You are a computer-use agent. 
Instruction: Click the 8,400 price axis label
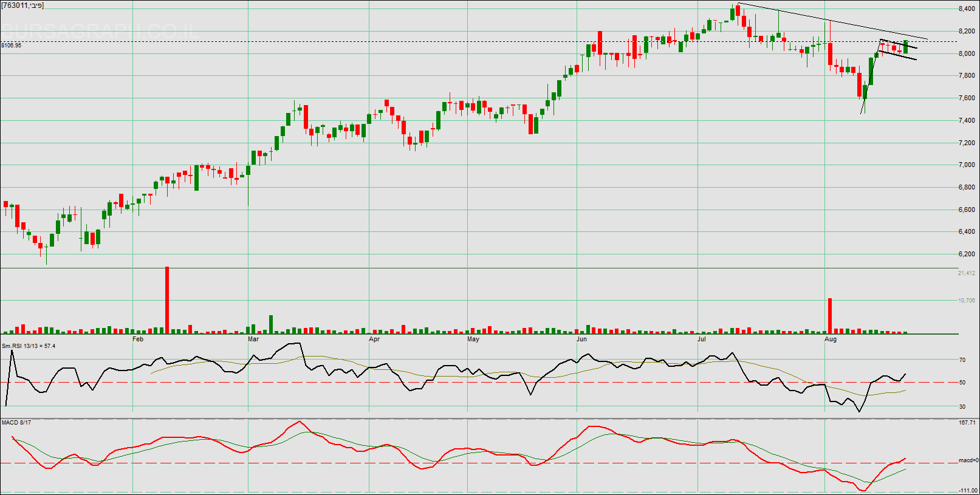(x=967, y=9)
